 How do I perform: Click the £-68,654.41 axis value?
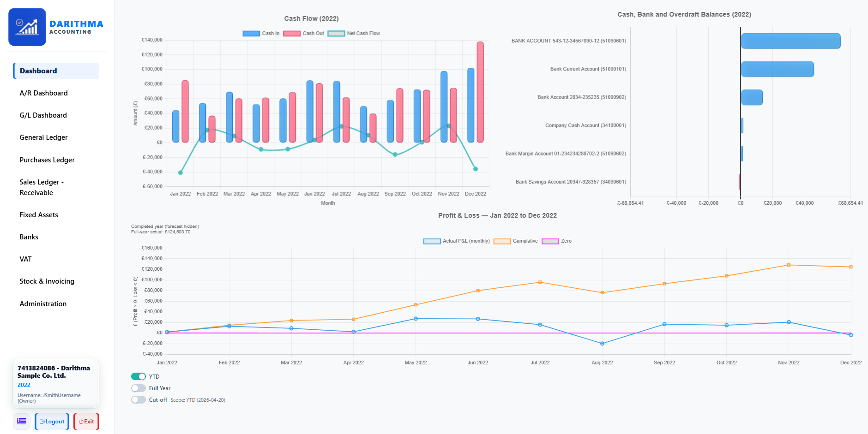[x=630, y=203]
